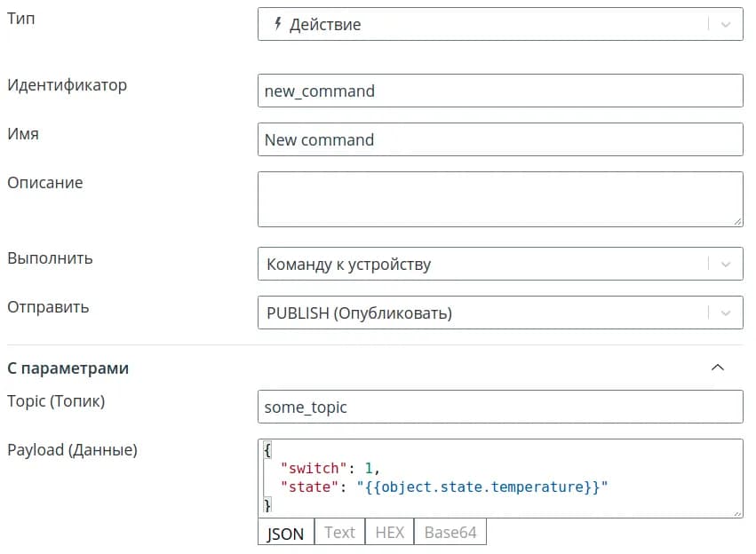
Task: Focus the Идентификатор field with new_command
Action: (x=499, y=91)
